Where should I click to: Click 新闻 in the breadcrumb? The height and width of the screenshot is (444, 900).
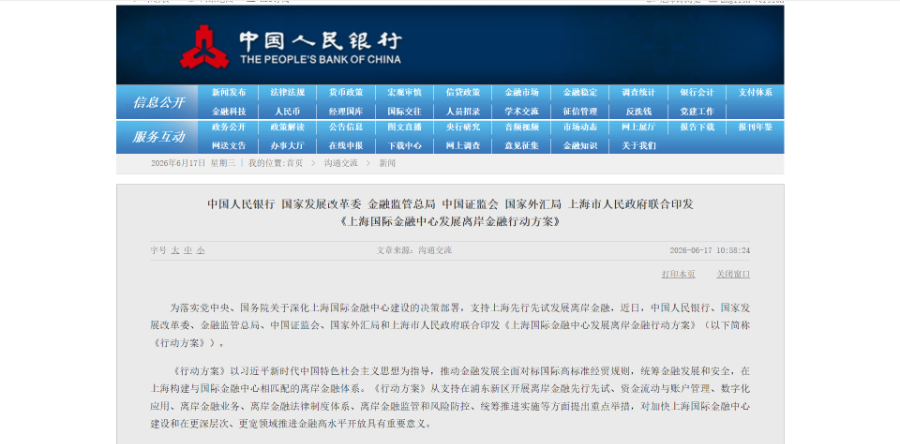(387, 163)
